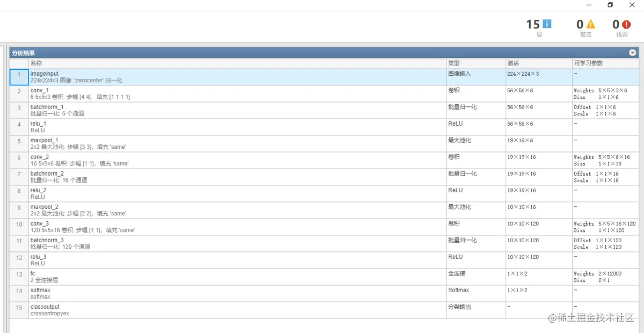The image size is (644, 333).
Task: Select the relu_1 layer name
Action: click(x=39, y=124)
